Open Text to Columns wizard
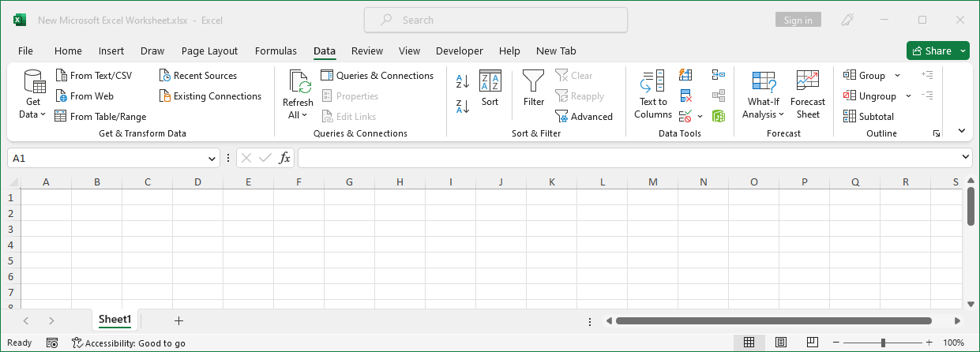This screenshot has height=352, width=980. [x=653, y=95]
